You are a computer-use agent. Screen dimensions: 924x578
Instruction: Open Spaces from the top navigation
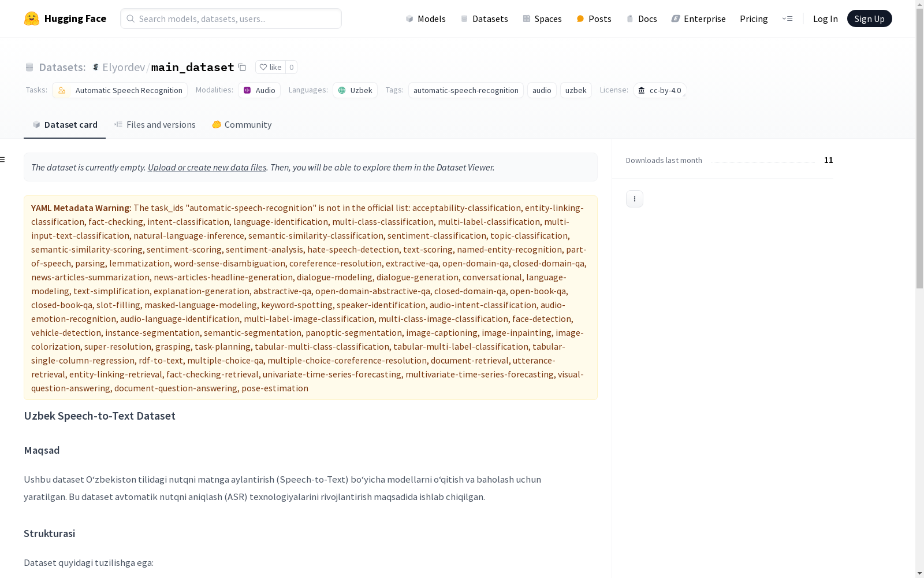click(x=542, y=18)
